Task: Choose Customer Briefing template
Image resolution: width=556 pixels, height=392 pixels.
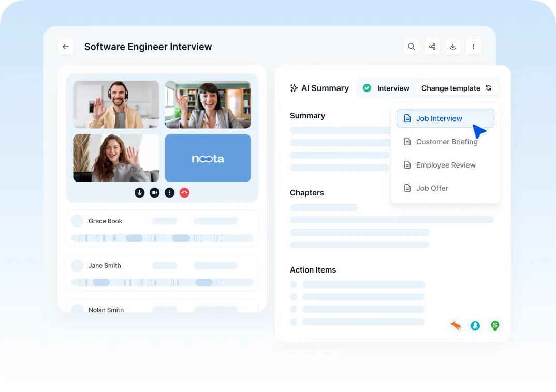Action: (445, 142)
